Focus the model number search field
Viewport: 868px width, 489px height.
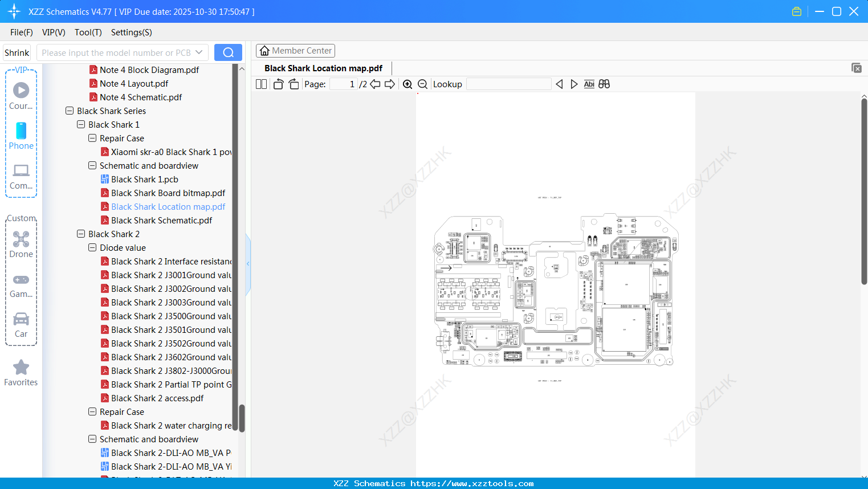tap(116, 52)
